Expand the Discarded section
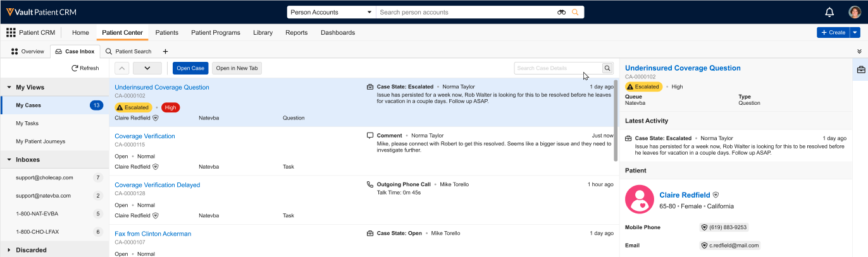Image resolution: width=868 pixels, height=257 pixels. [x=9, y=250]
